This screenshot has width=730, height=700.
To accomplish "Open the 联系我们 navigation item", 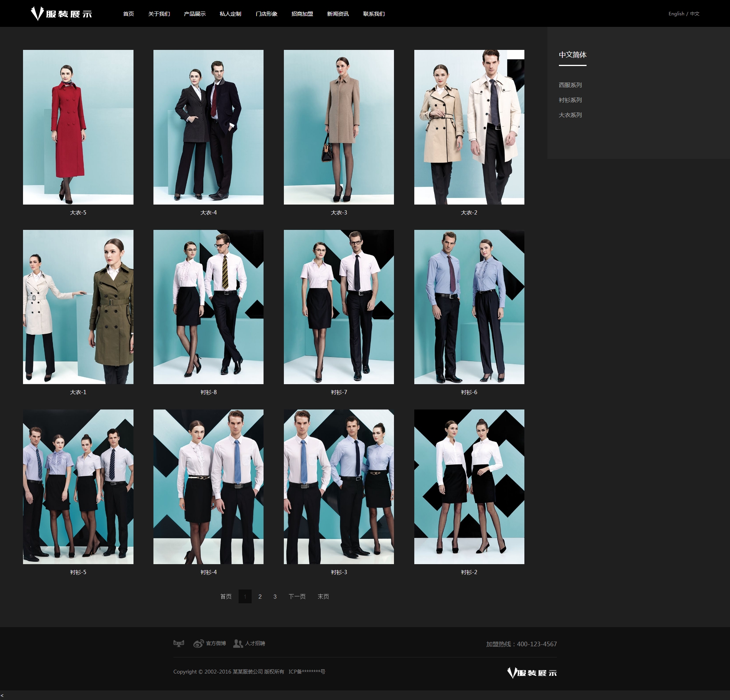I will coord(374,14).
